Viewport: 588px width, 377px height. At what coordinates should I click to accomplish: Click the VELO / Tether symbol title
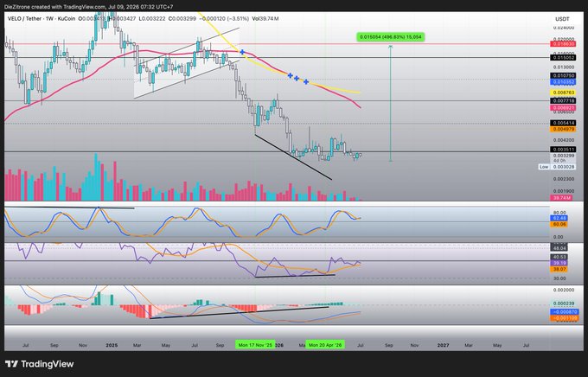point(42,18)
